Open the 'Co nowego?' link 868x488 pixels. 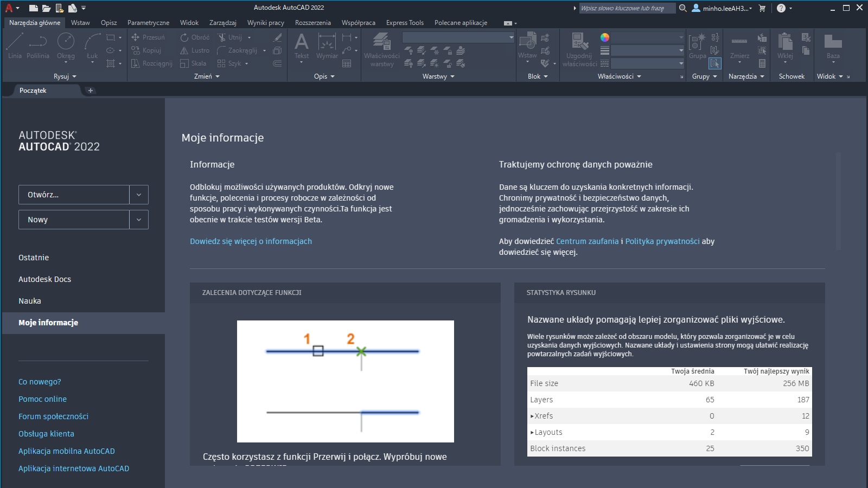40,382
